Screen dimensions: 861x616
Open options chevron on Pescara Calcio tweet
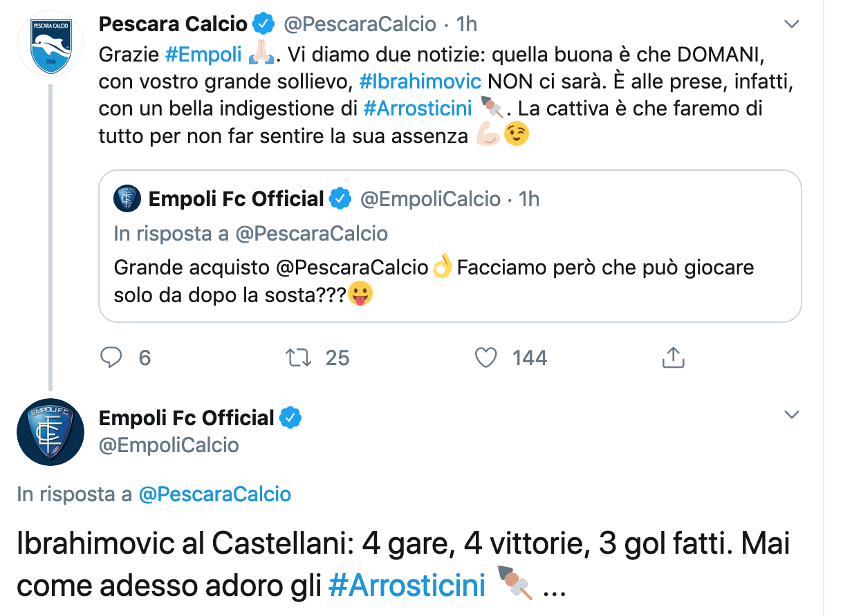coord(792,24)
